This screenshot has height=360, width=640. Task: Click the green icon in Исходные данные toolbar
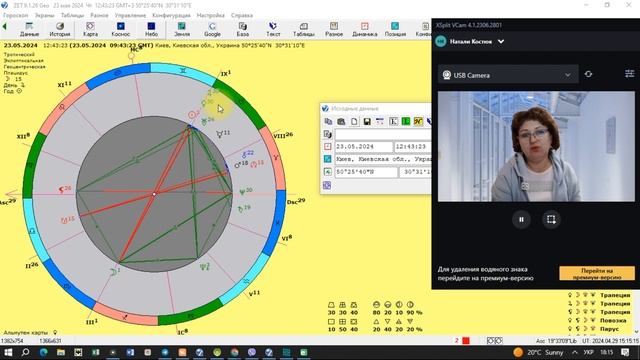(406, 122)
